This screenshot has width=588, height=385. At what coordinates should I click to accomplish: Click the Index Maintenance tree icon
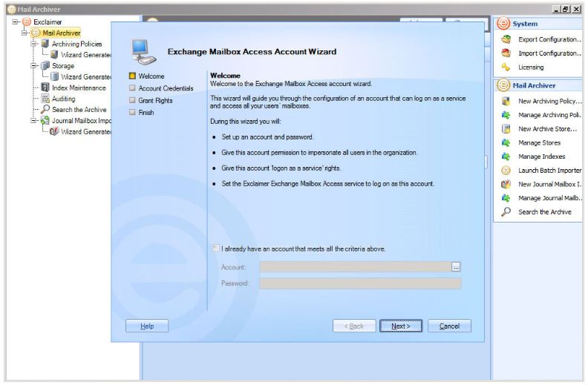[x=45, y=88]
